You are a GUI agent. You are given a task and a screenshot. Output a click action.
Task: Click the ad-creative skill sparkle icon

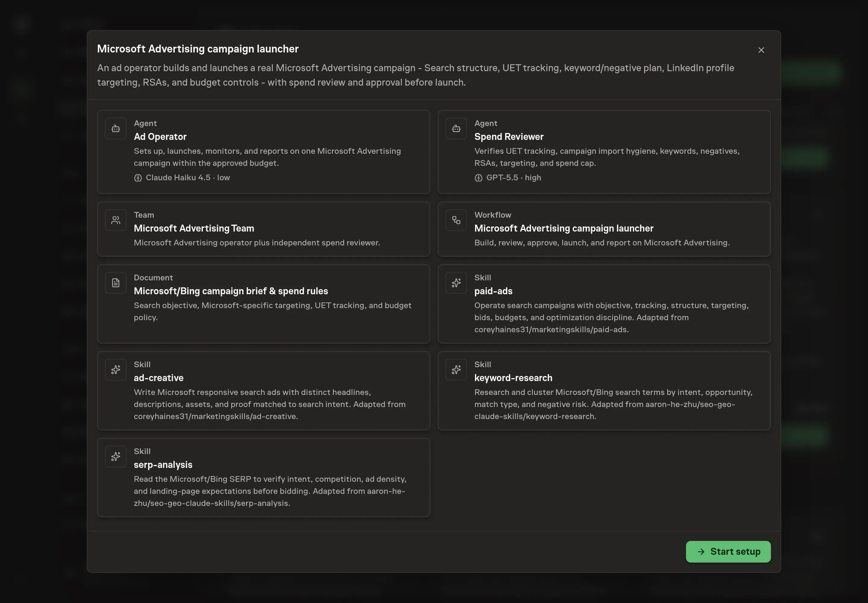click(115, 370)
